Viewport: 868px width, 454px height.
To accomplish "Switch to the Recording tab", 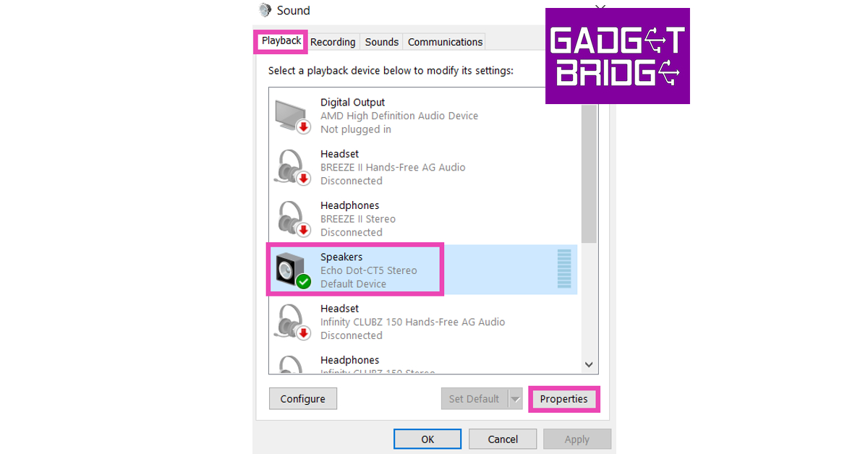I will pyautogui.click(x=333, y=42).
